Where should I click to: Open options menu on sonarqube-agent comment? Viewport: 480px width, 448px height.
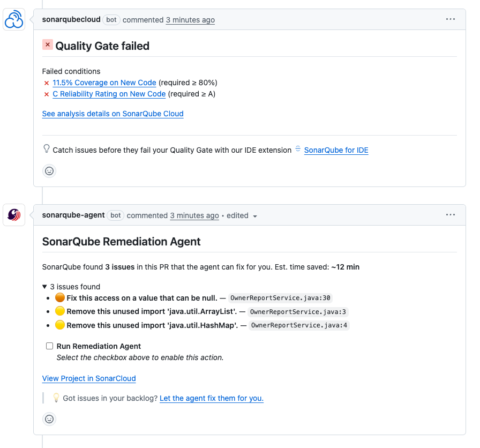(x=450, y=215)
